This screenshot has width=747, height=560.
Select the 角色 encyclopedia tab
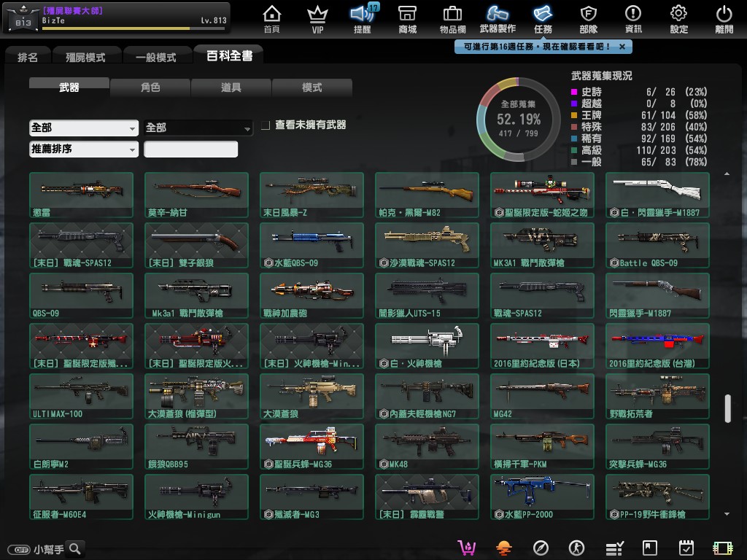150,87
